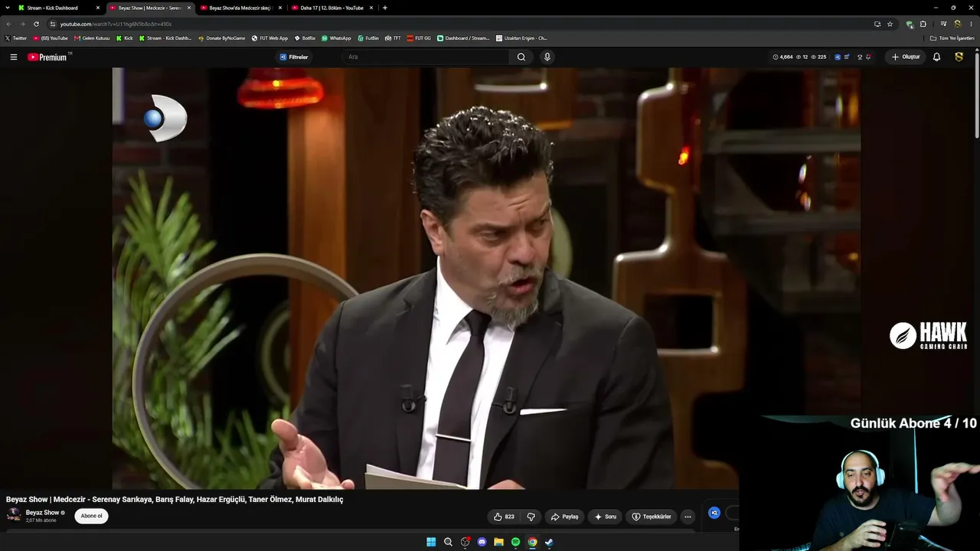Open the install app icon in the address bar

(x=877, y=24)
